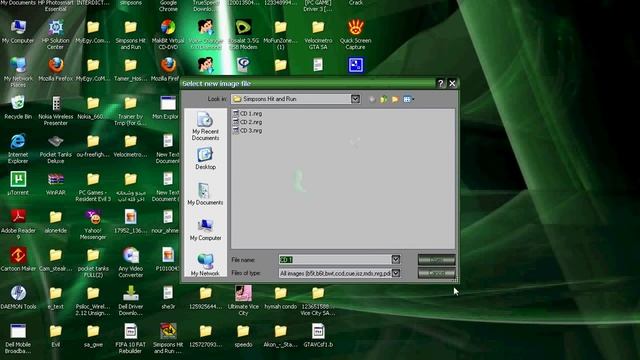Viewport: 640px width, 360px height.
Task: Select the alone4de folder
Action: click(x=56, y=221)
